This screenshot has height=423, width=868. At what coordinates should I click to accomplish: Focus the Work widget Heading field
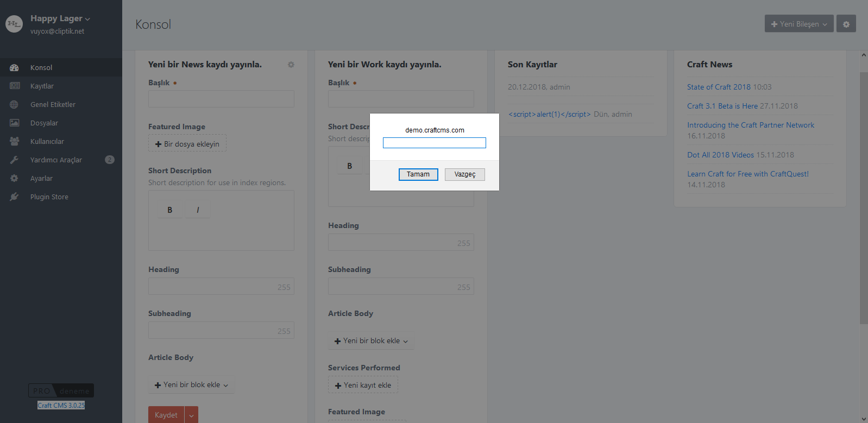pyautogui.click(x=401, y=243)
